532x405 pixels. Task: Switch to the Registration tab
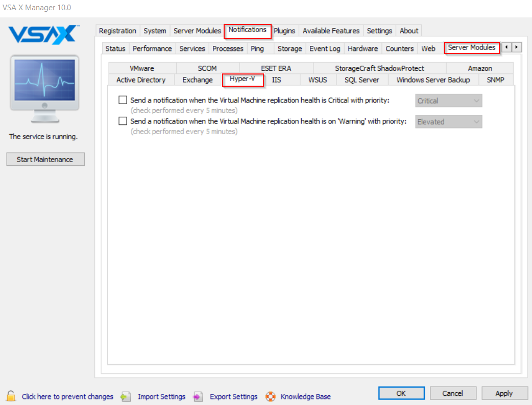(117, 31)
